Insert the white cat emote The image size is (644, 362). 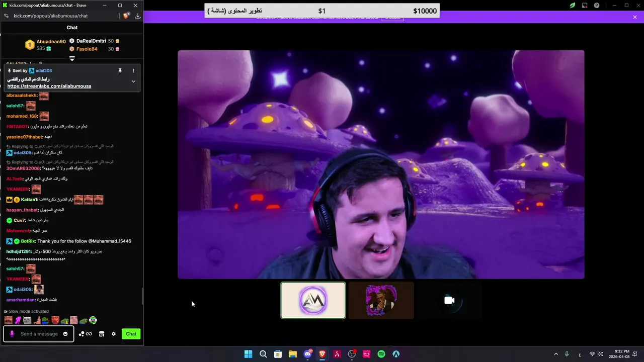click(x=27, y=320)
